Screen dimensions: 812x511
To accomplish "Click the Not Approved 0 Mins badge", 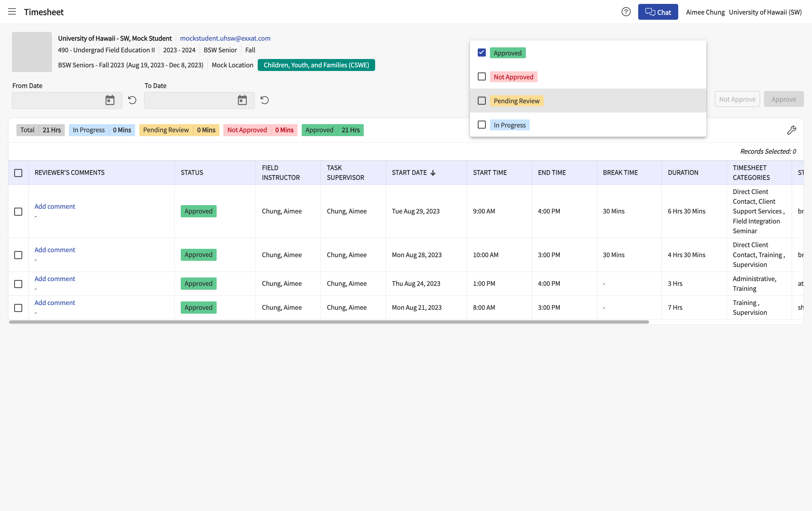I will [260, 130].
